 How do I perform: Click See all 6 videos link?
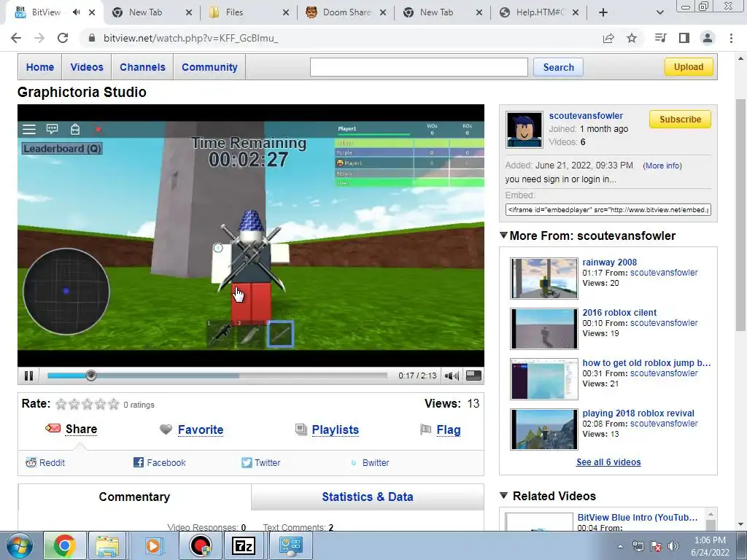click(x=608, y=462)
